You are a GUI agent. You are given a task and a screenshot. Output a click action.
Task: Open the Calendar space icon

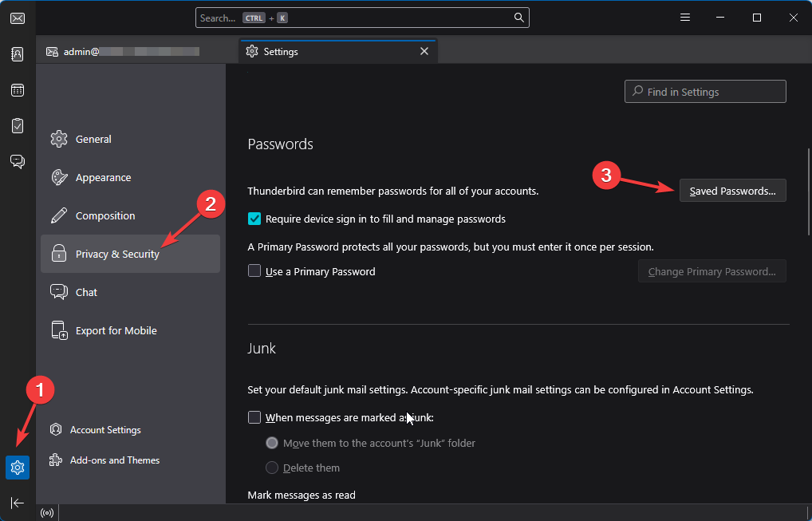pos(17,90)
